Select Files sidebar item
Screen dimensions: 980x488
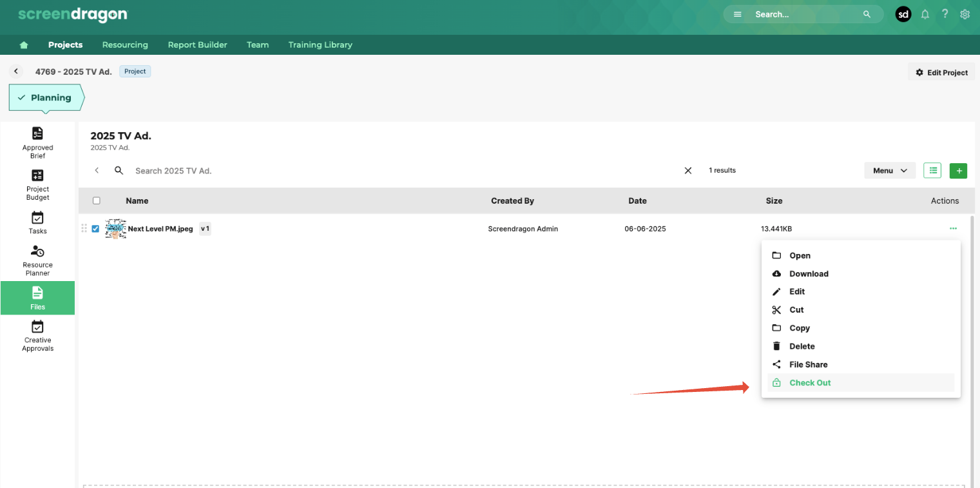point(37,298)
